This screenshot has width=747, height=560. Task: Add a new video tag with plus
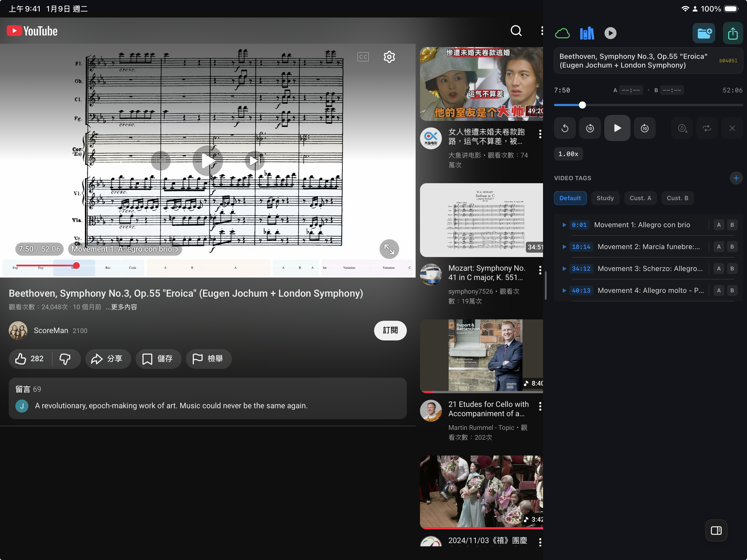coord(736,178)
